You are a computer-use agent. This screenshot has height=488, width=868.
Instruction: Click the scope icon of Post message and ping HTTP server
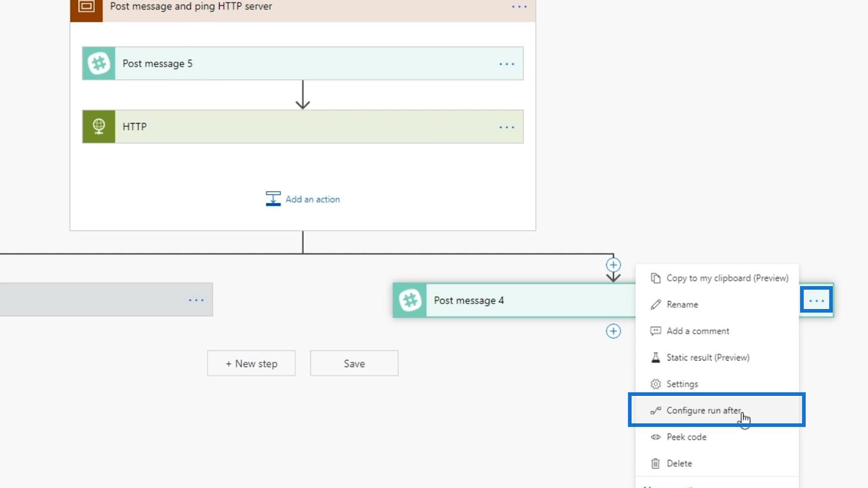click(86, 7)
